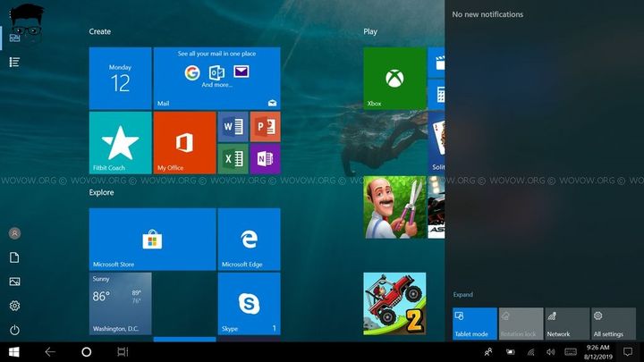Open the Microsoft Edge tile
This screenshot has width=644, height=362.
pyautogui.click(x=250, y=240)
